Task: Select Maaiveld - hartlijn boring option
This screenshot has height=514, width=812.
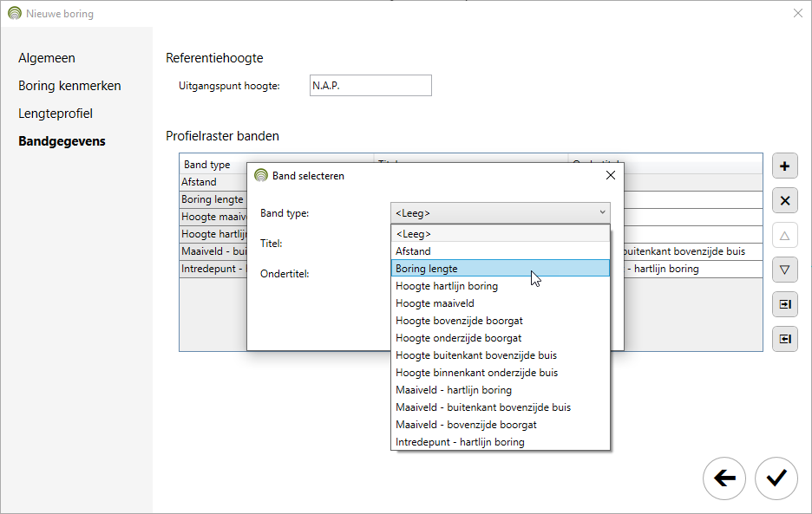Action: (x=501, y=390)
